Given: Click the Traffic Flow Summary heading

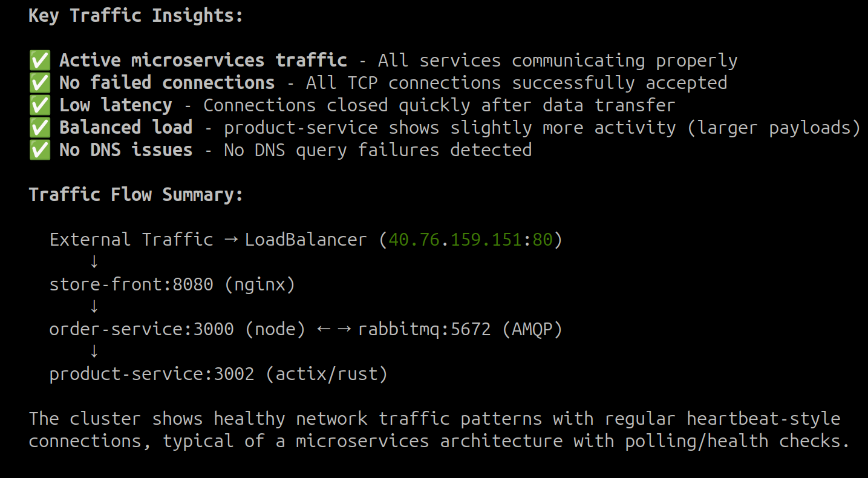Looking at the screenshot, I should click(135, 195).
